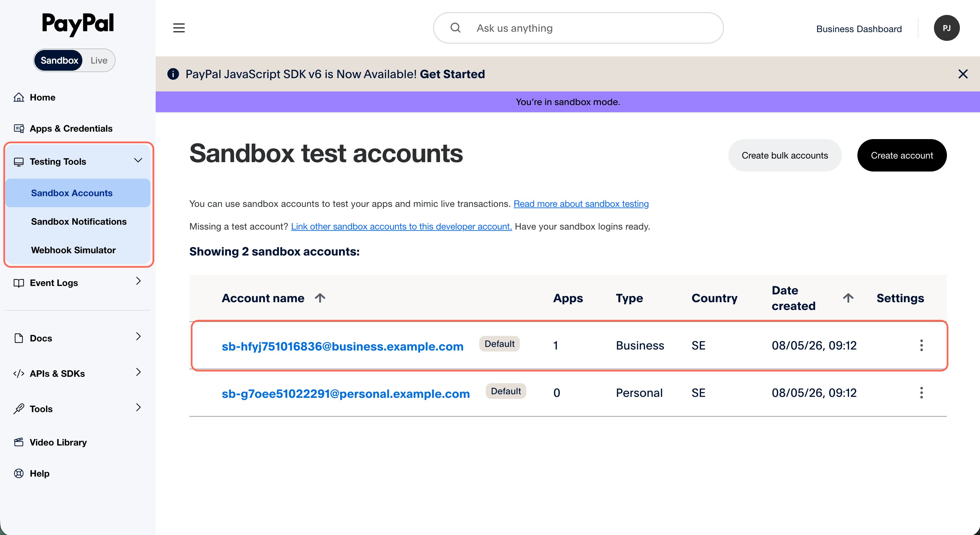Click the Account name column header
This screenshot has height=535, width=980.
tap(263, 298)
